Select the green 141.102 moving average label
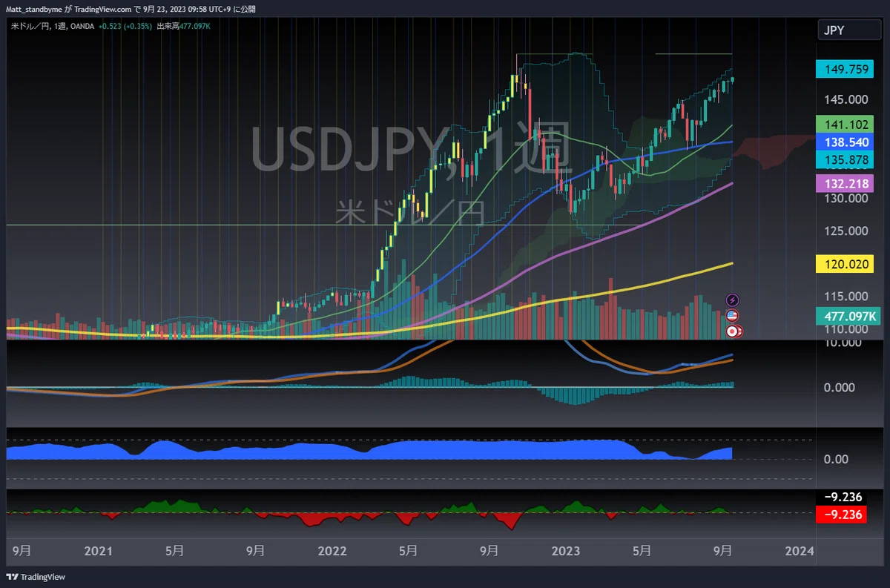Viewport: 890px width, 588px height. (x=845, y=124)
